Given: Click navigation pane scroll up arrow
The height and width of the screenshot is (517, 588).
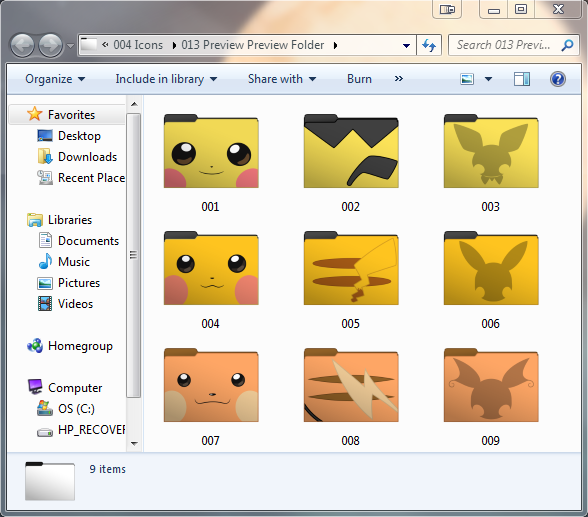Looking at the screenshot, I should coord(134,104).
